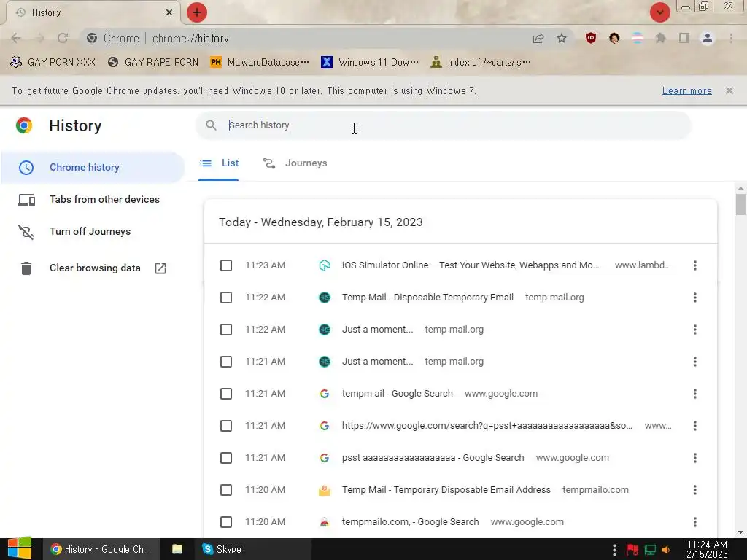Image resolution: width=747 pixels, height=560 pixels.
Task: Open the tempm ail - Google Search entry
Action: pyautogui.click(x=398, y=394)
